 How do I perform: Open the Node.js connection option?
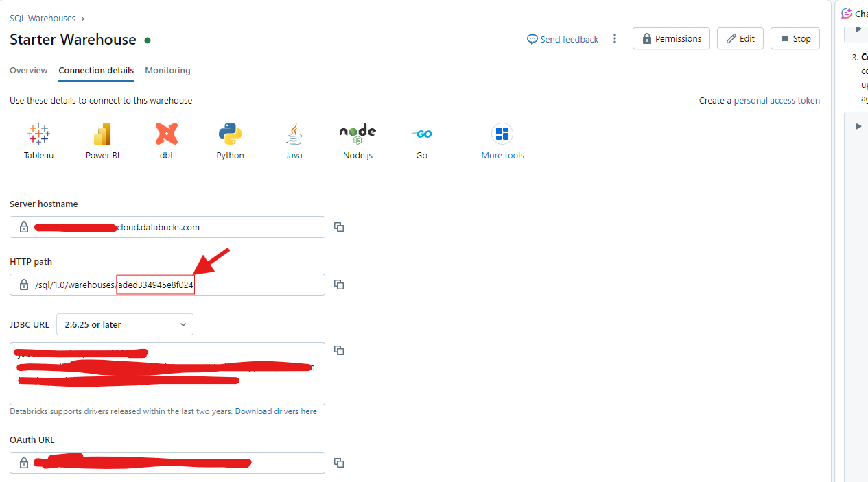[x=357, y=141]
